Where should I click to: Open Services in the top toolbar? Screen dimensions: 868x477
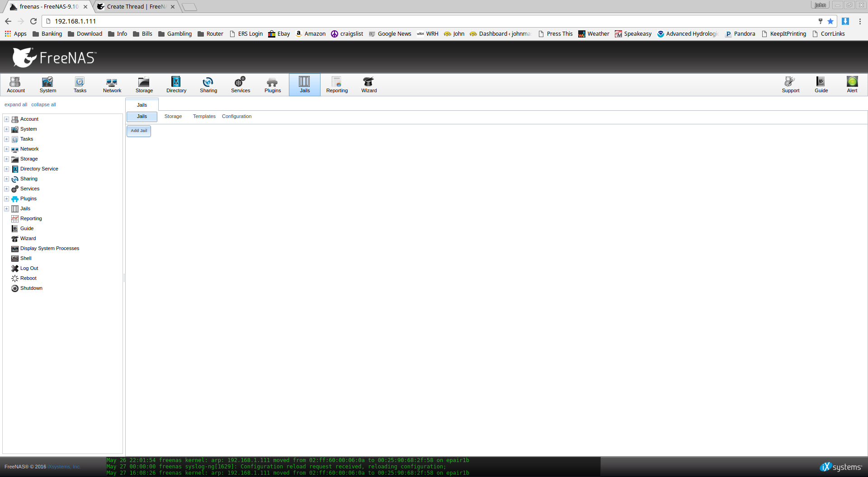point(241,85)
